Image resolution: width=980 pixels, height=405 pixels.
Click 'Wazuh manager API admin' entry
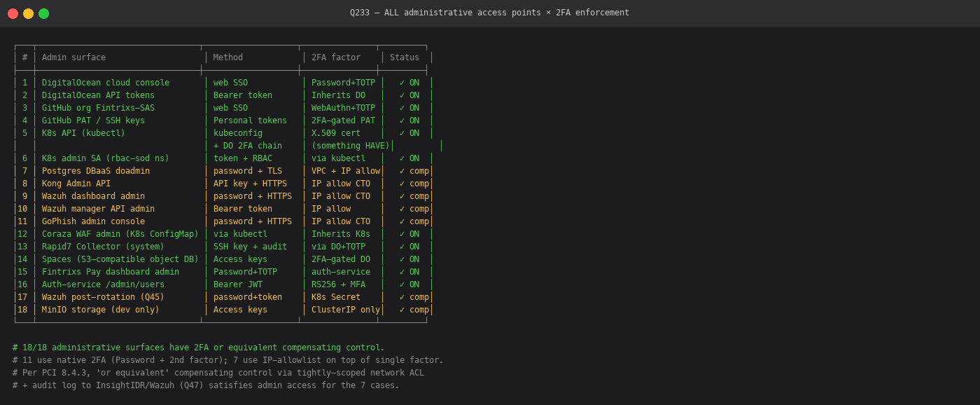pyautogui.click(x=98, y=209)
